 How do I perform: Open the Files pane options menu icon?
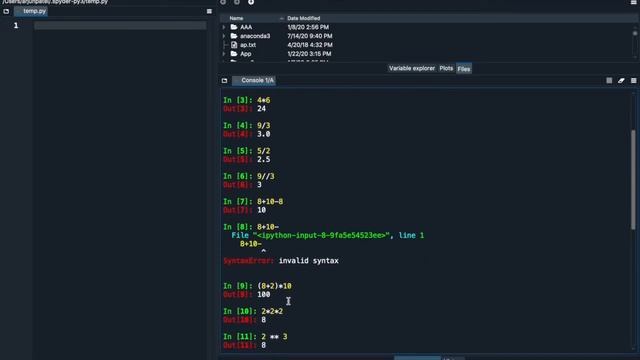(633, 2)
